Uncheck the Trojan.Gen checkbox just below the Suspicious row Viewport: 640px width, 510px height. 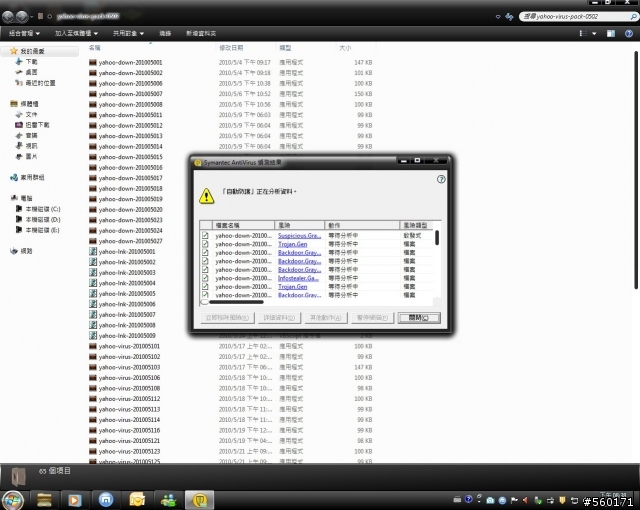pyautogui.click(x=205, y=244)
